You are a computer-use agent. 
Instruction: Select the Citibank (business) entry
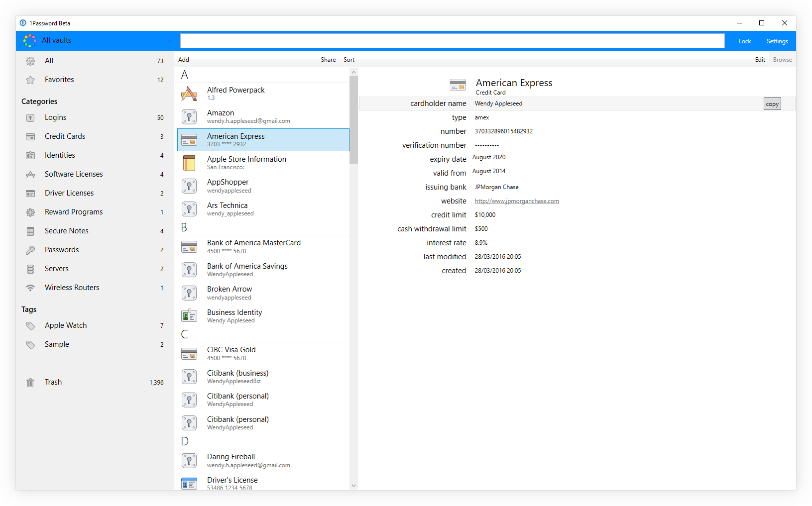[263, 377]
